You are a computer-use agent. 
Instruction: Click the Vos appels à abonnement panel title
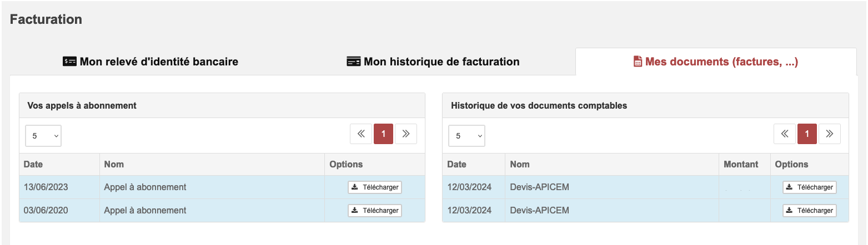[82, 105]
